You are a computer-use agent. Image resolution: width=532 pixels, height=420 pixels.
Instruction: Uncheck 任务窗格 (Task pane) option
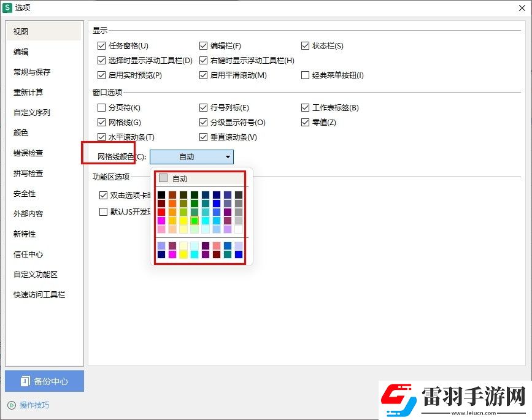pos(102,45)
